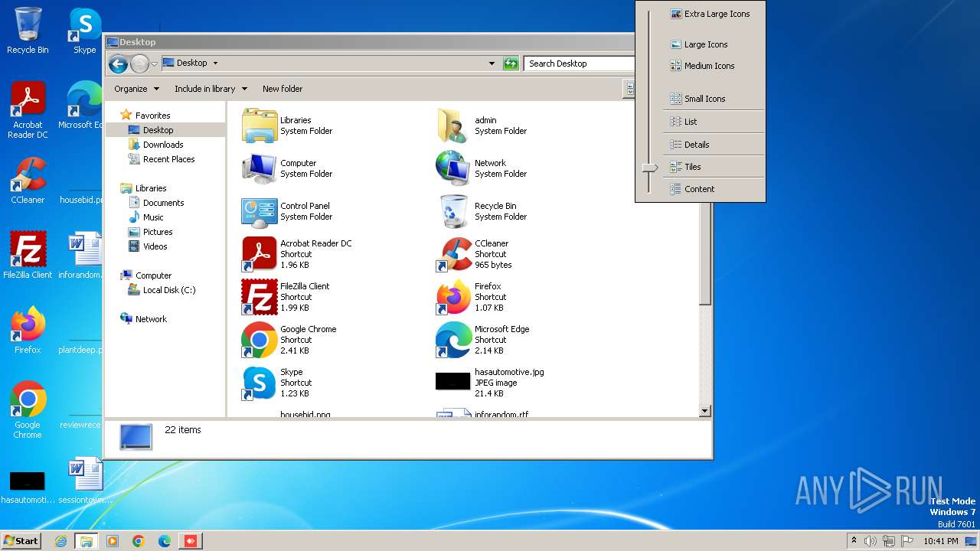Open Videos library in sidebar

(x=155, y=246)
